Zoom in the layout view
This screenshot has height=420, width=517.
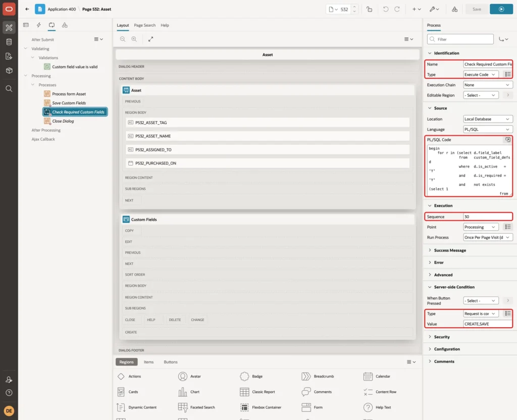(x=134, y=39)
